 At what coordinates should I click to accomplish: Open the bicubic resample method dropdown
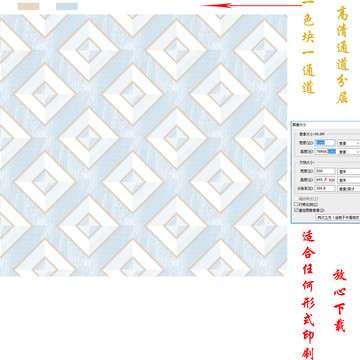click(338, 218)
